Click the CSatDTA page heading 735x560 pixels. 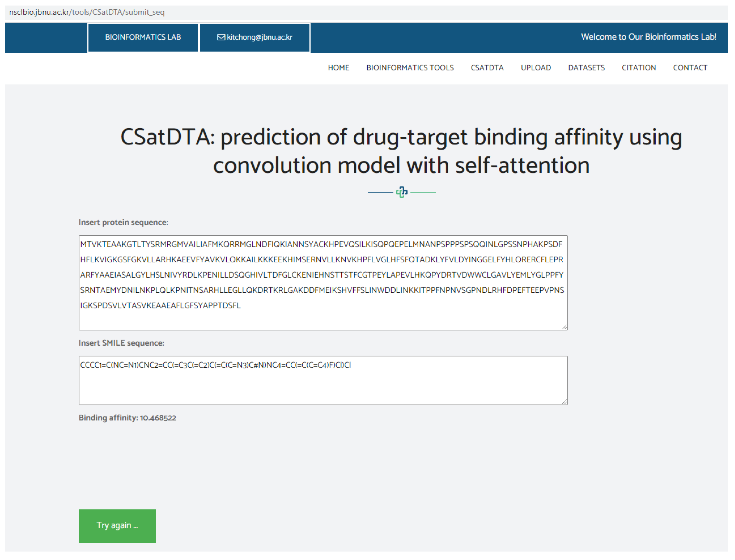click(x=401, y=151)
